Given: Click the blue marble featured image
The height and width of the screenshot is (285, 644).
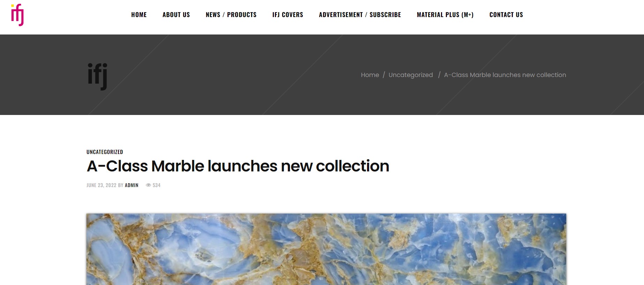Looking at the screenshot, I should click(x=326, y=249).
